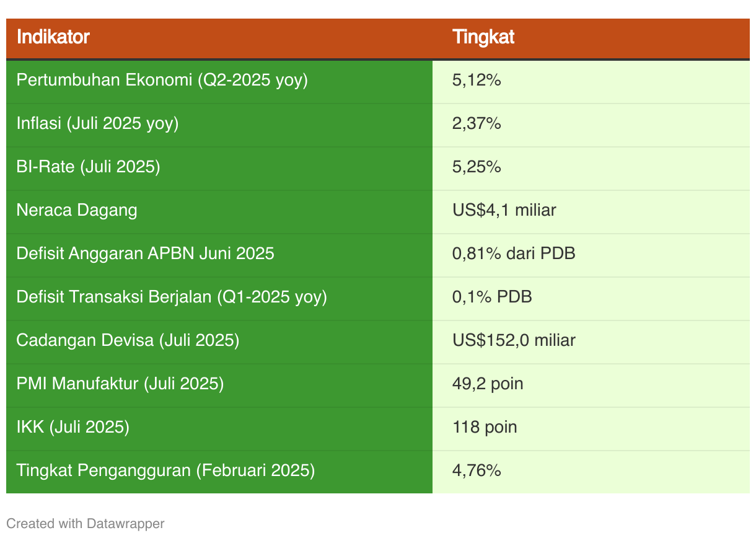Screen dimensions: 756x538
Task: Select the Inflasi (Juli 2025 yoy) cell
Action: 219,125
